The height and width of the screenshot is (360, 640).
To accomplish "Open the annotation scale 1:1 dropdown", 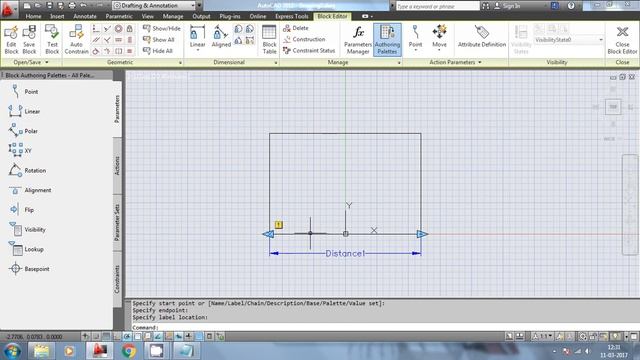I will tap(542, 336).
